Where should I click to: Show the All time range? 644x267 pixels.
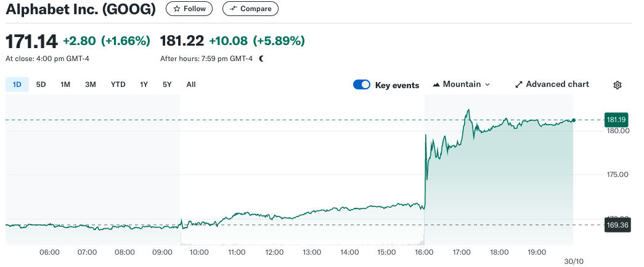tap(191, 84)
